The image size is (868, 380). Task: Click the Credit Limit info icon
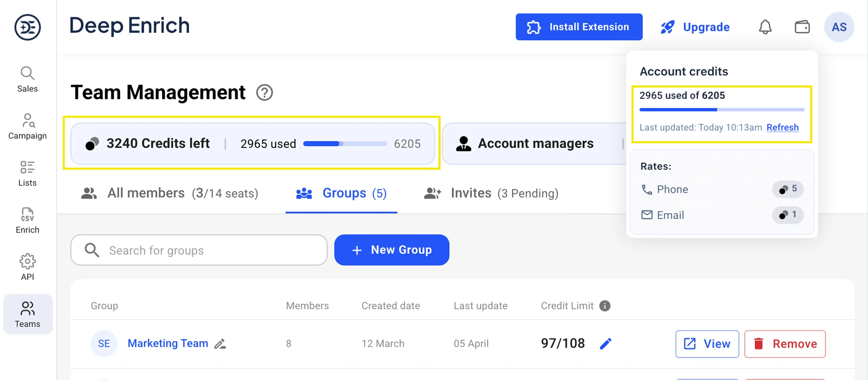[x=605, y=306]
